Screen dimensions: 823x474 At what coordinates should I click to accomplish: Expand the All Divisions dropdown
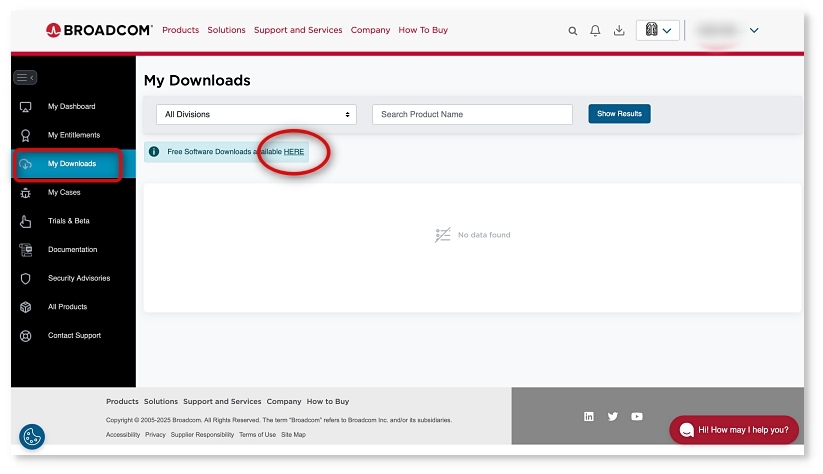[257, 114]
